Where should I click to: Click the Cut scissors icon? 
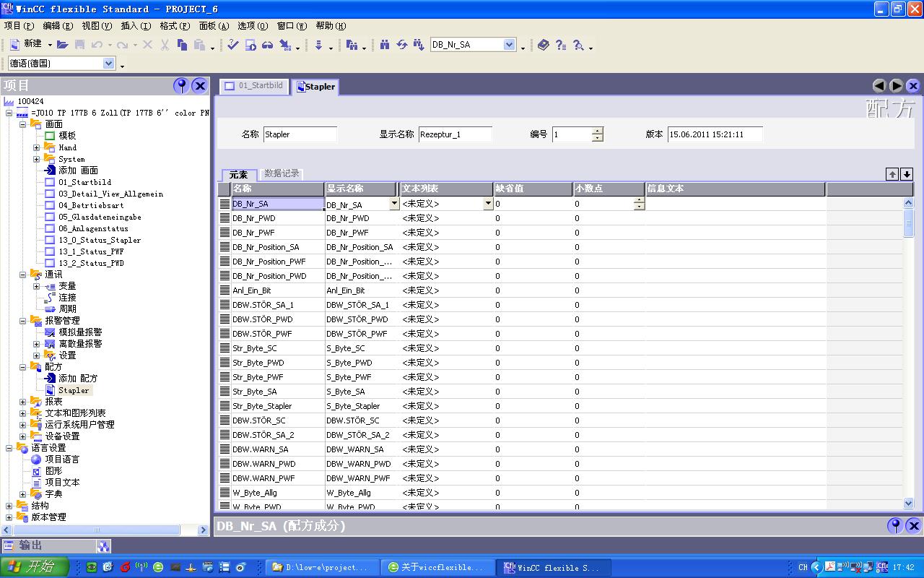165,45
